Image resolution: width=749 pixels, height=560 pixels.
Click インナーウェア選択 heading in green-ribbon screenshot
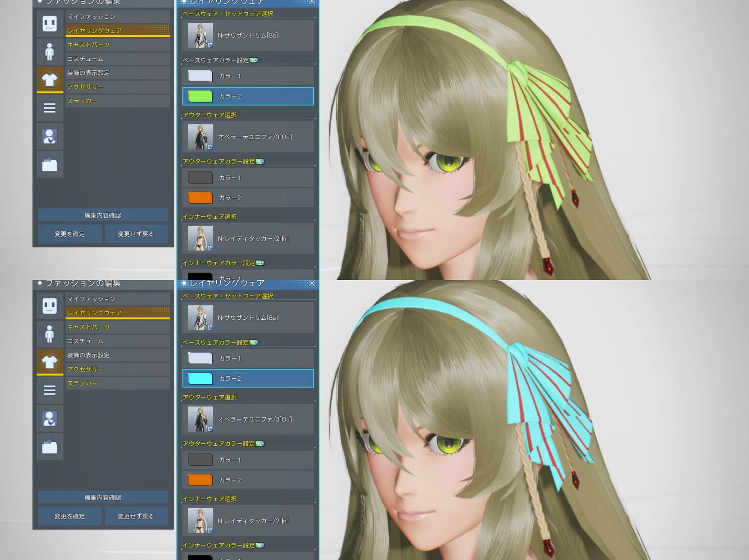[210, 217]
